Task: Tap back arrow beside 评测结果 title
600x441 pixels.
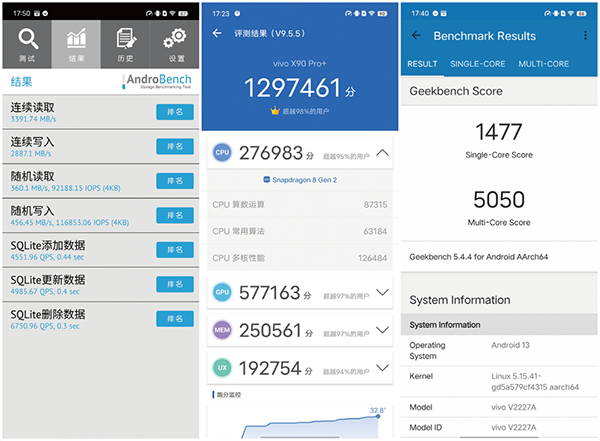Action: coord(218,33)
